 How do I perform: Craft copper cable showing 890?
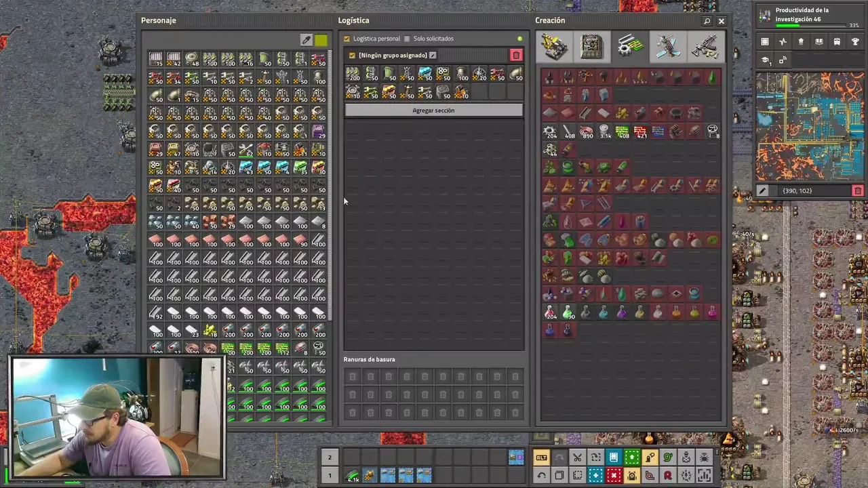pos(587,131)
